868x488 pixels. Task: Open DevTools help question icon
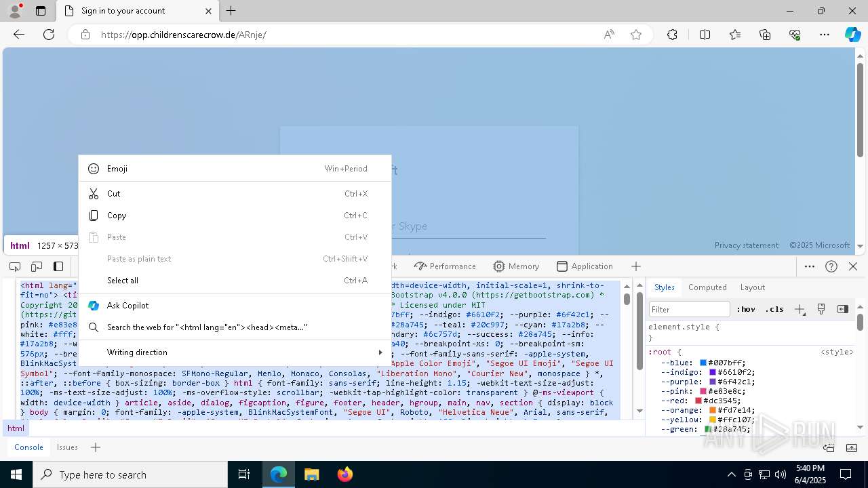[x=831, y=266]
